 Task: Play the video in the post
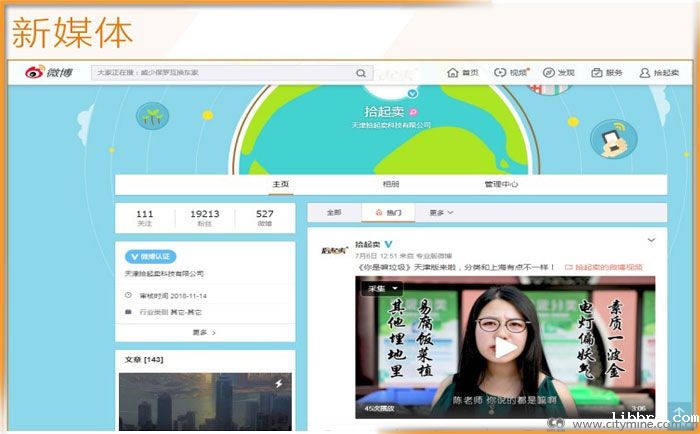coord(506,347)
